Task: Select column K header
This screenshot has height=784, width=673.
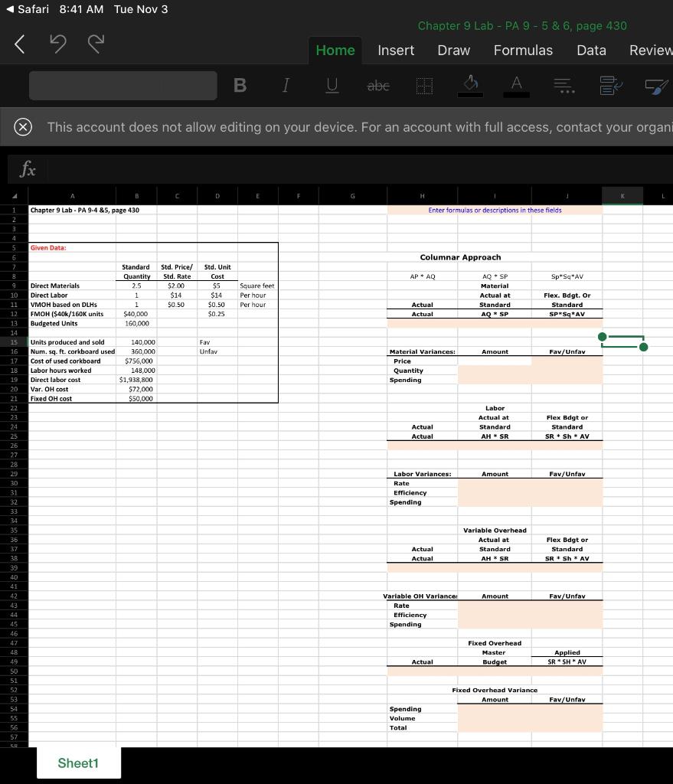Action: tap(622, 196)
